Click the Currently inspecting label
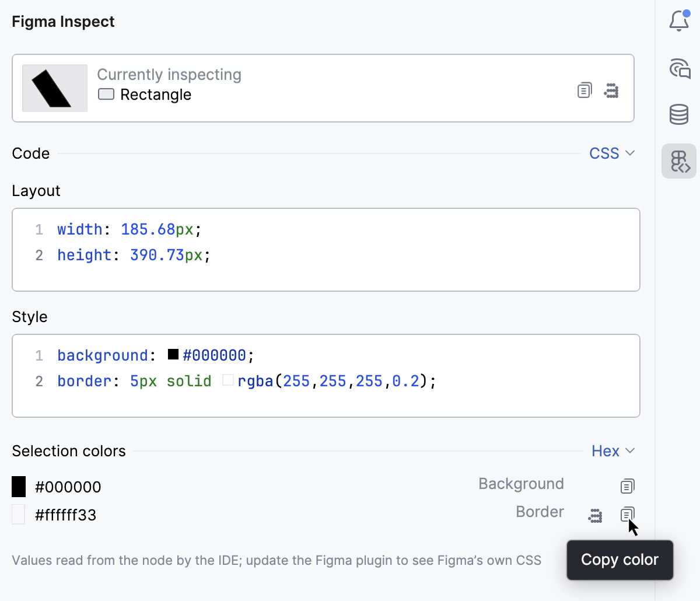Viewport: 700px width, 601px height. coord(169,75)
